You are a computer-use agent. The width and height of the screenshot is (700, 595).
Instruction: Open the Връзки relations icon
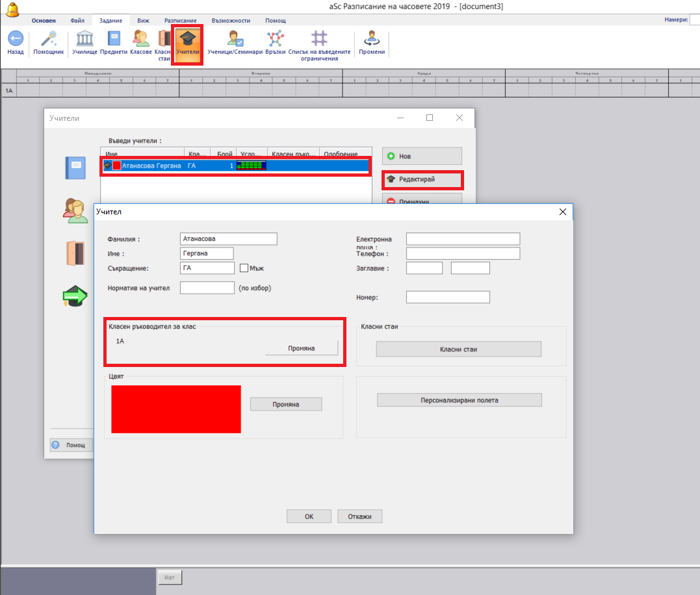point(276,39)
